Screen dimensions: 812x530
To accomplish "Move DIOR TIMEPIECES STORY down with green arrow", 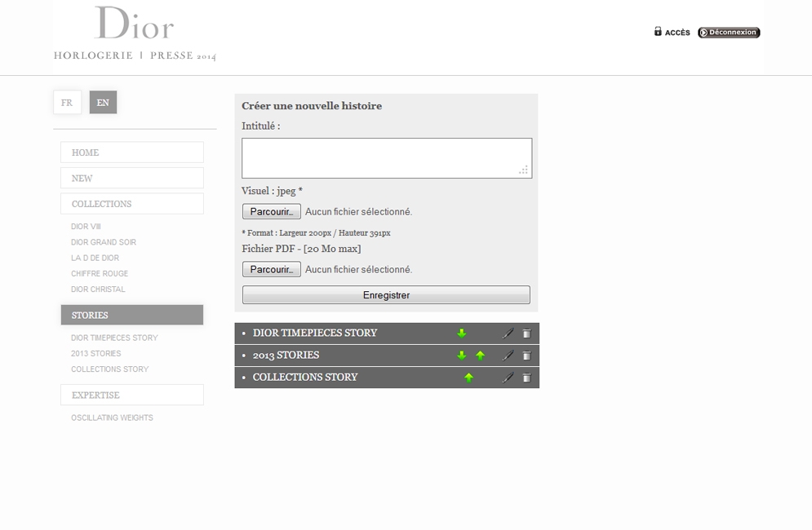I will 461,333.
